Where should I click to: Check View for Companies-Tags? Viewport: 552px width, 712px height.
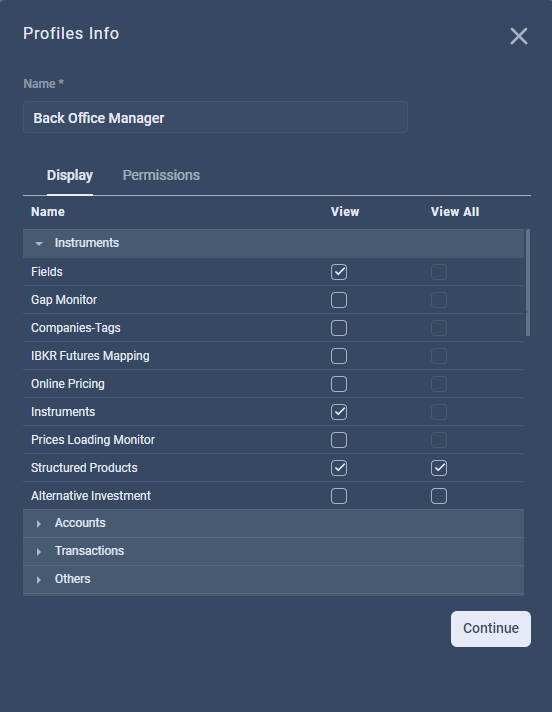(x=339, y=328)
